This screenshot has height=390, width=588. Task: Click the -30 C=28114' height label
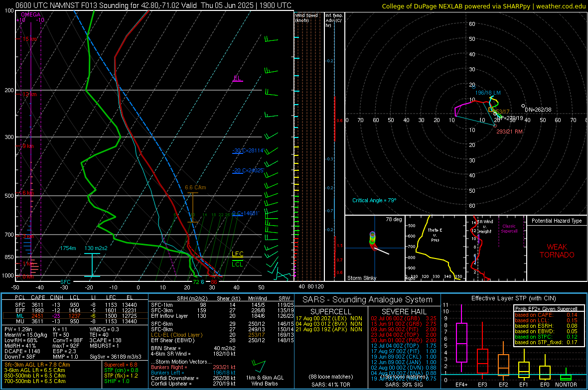pyautogui.click(x=248, y=150)
